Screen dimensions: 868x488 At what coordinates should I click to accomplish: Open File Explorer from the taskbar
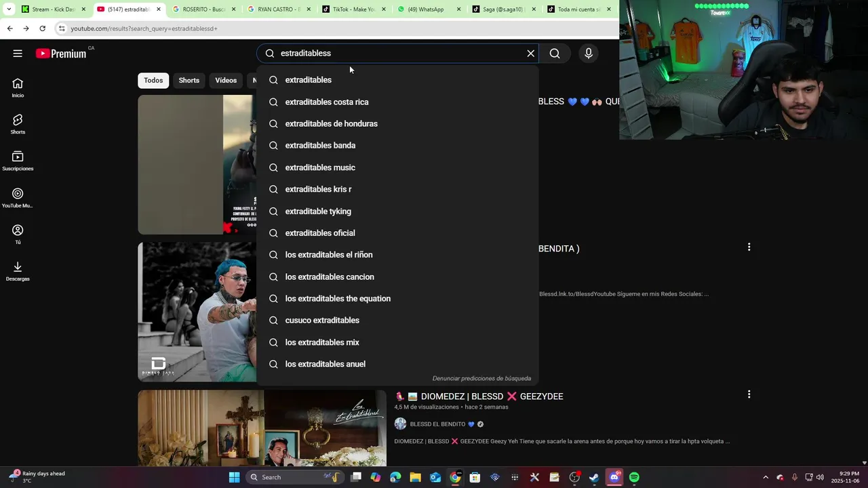(x=415, y=477)
